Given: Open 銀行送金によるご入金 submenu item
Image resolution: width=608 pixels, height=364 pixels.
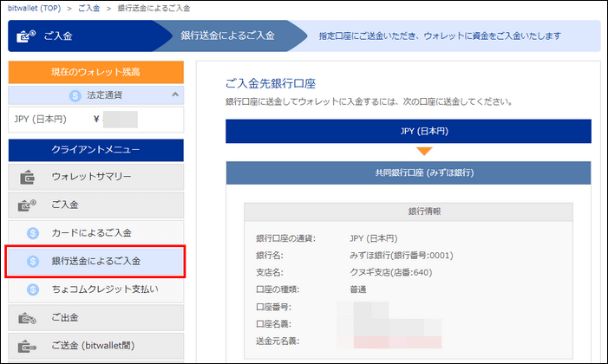Looking at the screenshot, I should (95, 261).
